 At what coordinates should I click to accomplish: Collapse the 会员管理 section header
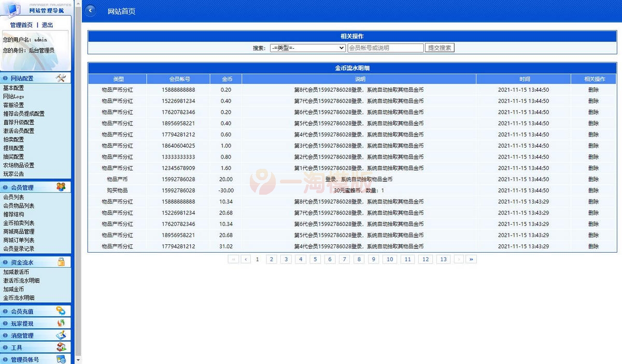point(36,187)
